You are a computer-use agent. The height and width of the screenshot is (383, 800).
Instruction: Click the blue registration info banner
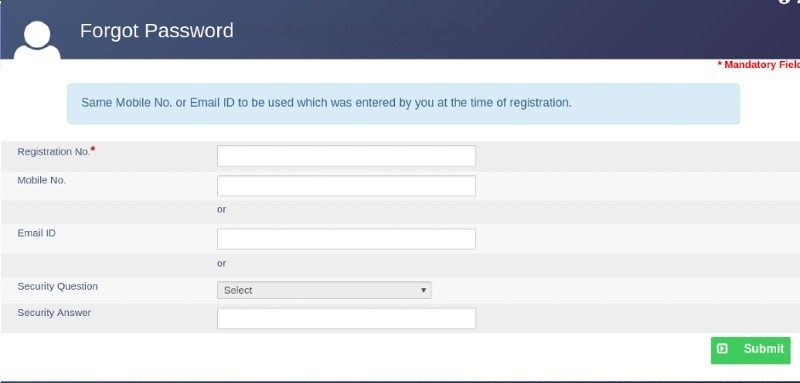[404, 104]
